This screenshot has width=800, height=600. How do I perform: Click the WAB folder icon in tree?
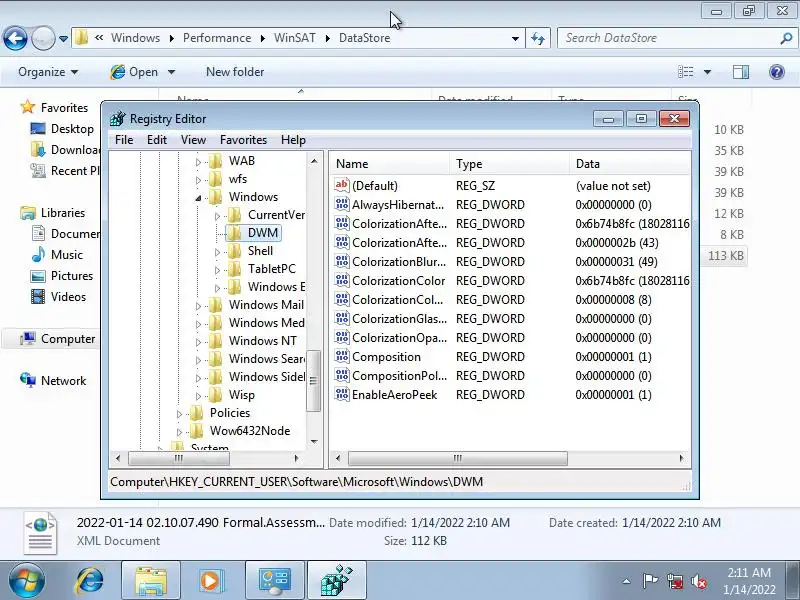click(215, 161)
